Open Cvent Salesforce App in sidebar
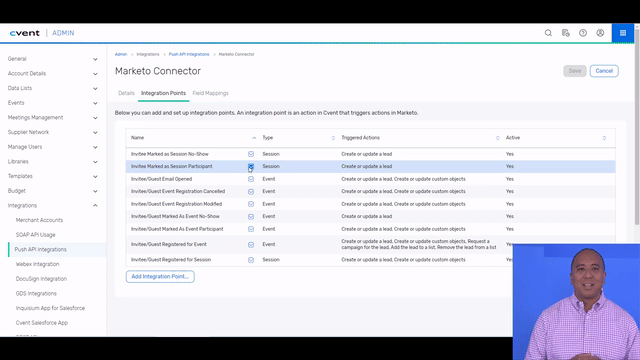The width and height of the screenshot is (640, 360). pos(42,323)
